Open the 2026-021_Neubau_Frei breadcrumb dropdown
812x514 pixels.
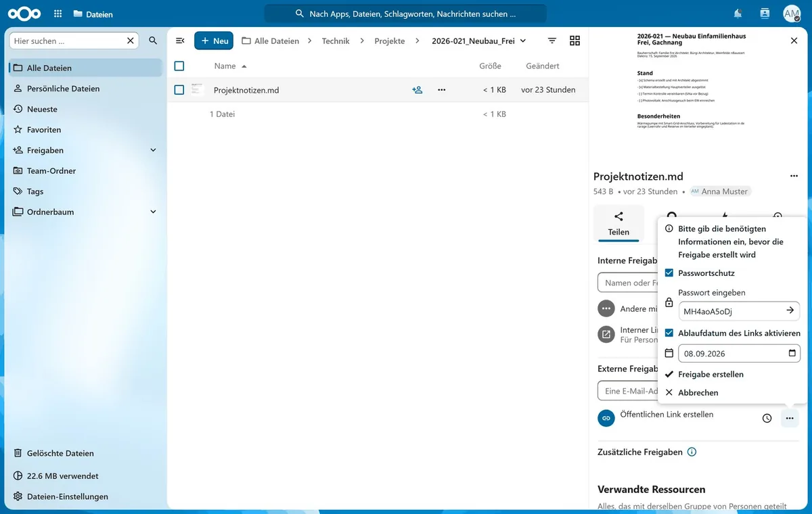click(x=479, y=41)
